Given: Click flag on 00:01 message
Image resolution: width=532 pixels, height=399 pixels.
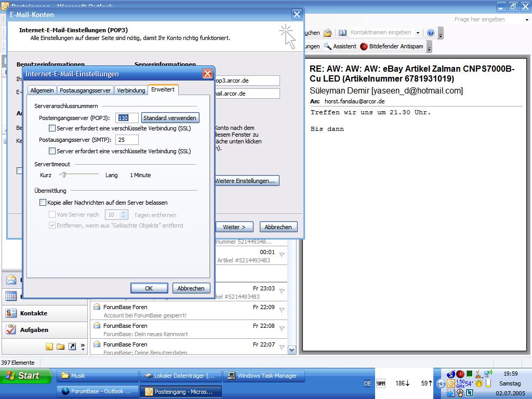Looking at the screenshot, I should 282,255.
